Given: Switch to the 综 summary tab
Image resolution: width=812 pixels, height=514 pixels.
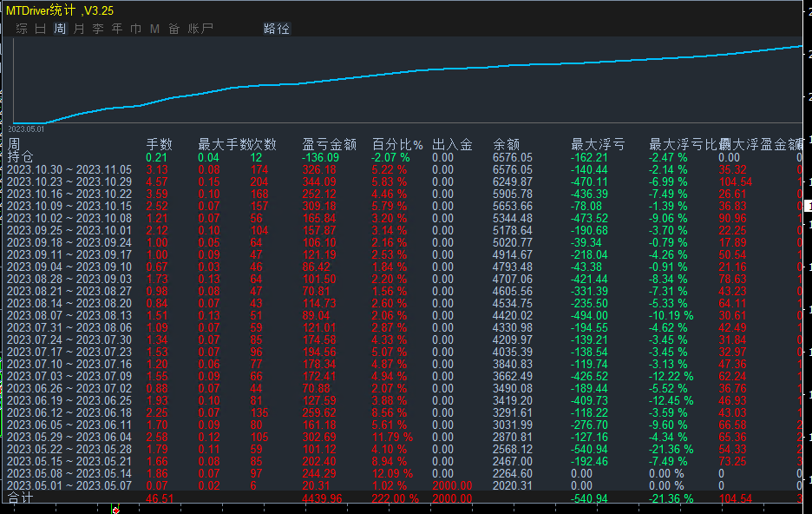Looking at the screenshot, I should tap(22, 29).
